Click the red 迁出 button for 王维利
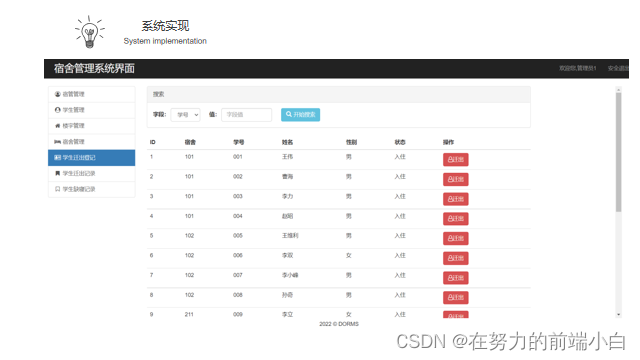This screenshot has height=360, width=640. click(x=456, y=238)
